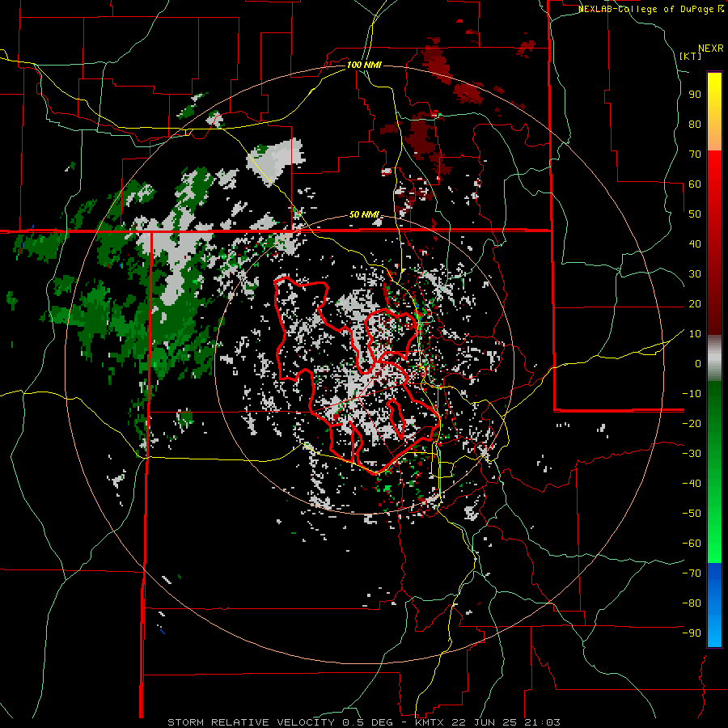This screenshot has width=728, height=728.
Task: Click the -90 value on velocity scale
Action: [x=692, y=633]
